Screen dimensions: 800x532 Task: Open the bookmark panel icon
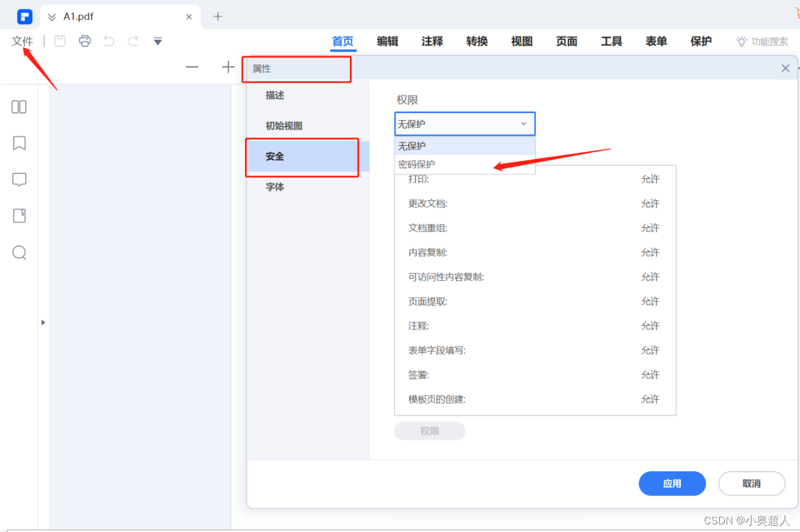point(19,143)
